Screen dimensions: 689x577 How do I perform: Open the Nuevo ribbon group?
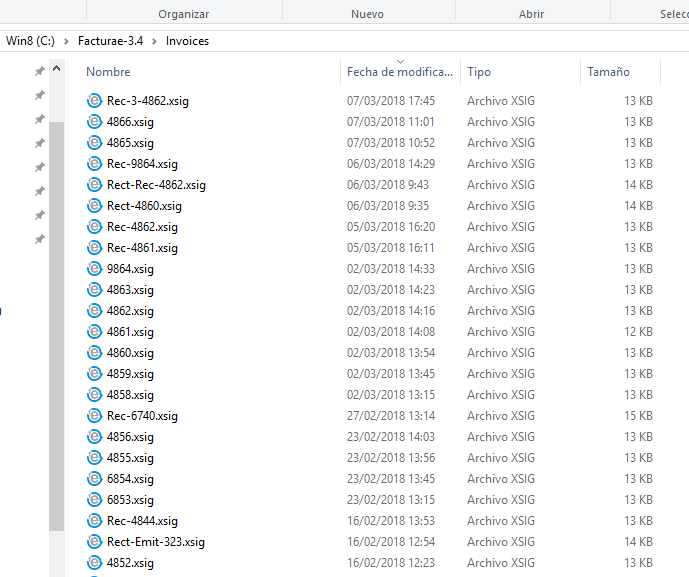point(367,14)
